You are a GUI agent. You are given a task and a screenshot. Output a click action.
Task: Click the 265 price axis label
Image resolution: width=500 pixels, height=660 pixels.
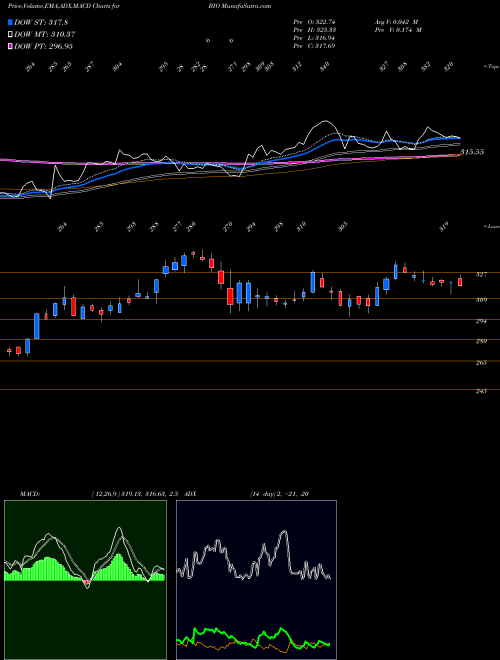(x=481, y=363)
